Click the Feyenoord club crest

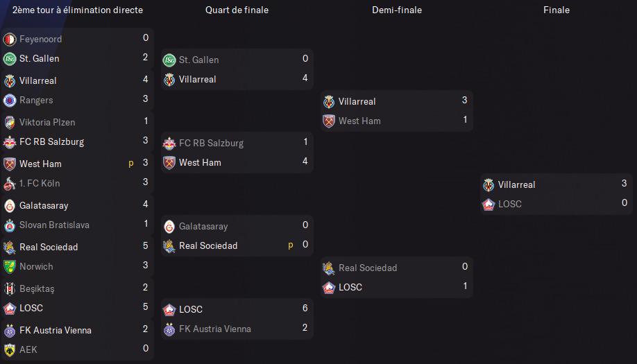click(x=10, y=40)
